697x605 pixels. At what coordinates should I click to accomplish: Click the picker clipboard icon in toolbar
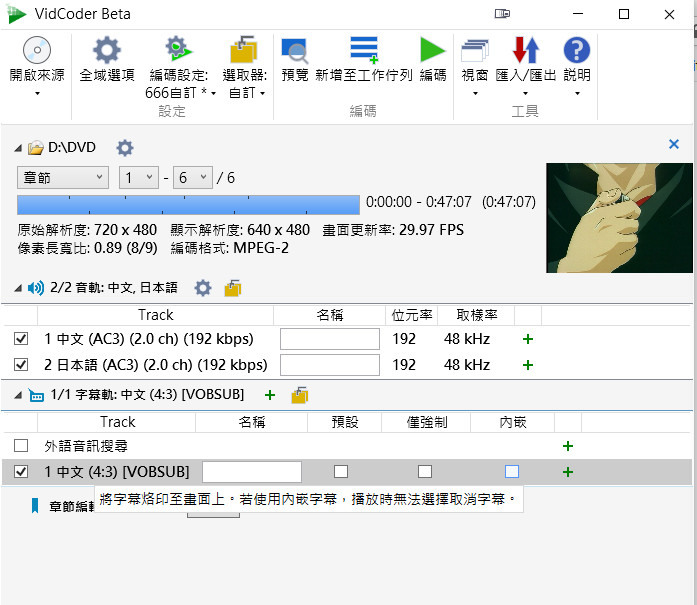pos(244,49)
